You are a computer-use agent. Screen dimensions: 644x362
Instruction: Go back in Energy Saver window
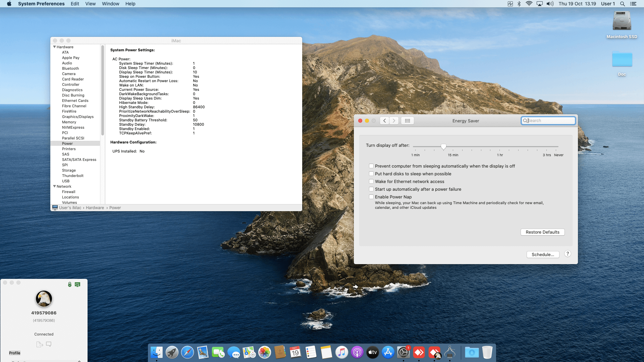[384, 121]
